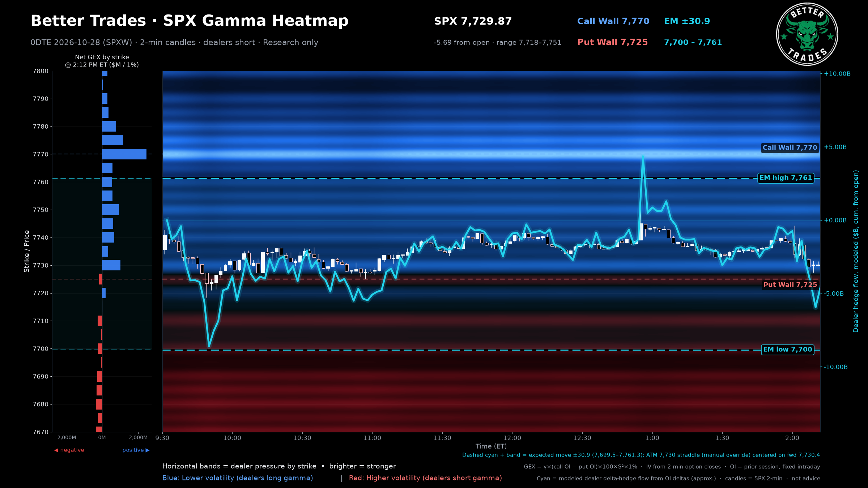Viewport: 868px width, 488px height.
Task: Click the '+10.00B' right axis label
Action: click(x=837, y=74)
